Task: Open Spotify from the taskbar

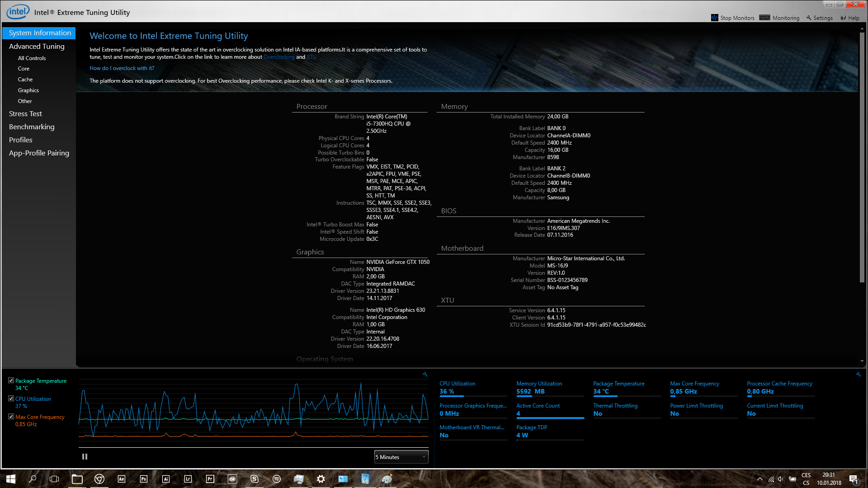Action: coord(277,479)
